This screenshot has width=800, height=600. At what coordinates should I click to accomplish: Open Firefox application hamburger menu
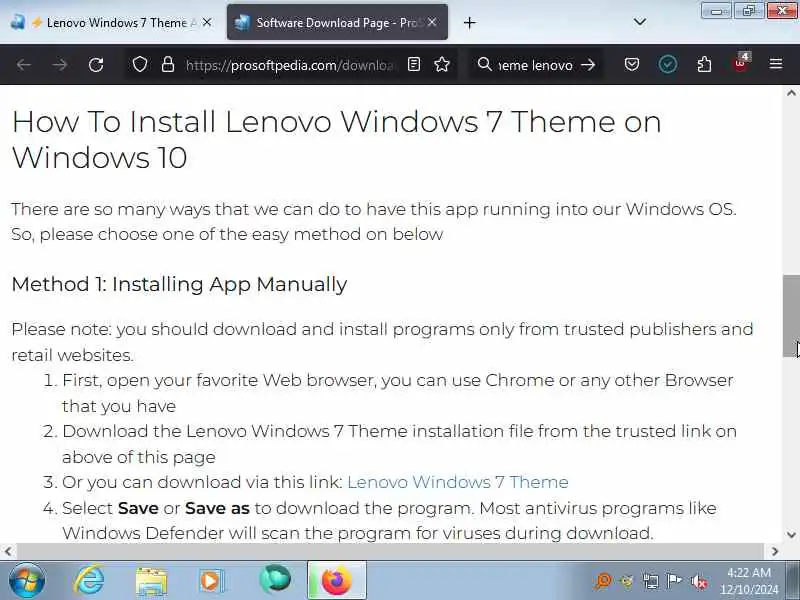[776, 64]
